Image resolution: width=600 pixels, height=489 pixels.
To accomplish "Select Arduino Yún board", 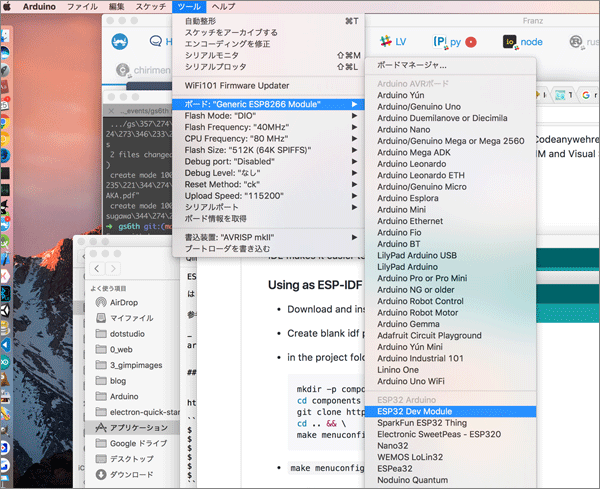I will pos(450,95).
